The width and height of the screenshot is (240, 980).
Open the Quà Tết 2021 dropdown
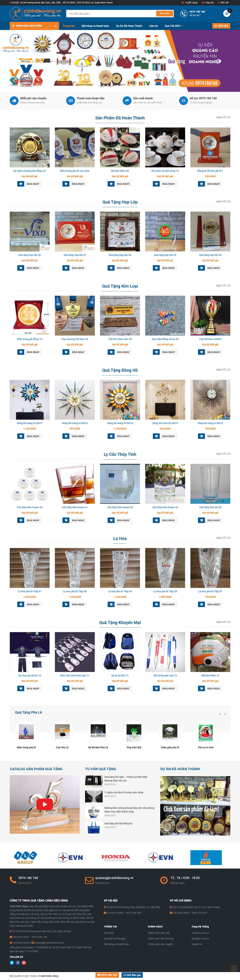(174, 26)
